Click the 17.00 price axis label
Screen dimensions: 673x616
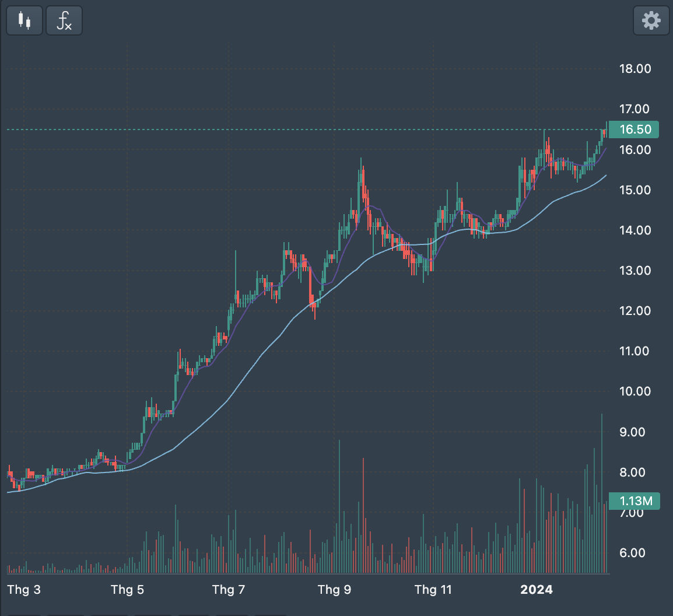coord(635,109)
